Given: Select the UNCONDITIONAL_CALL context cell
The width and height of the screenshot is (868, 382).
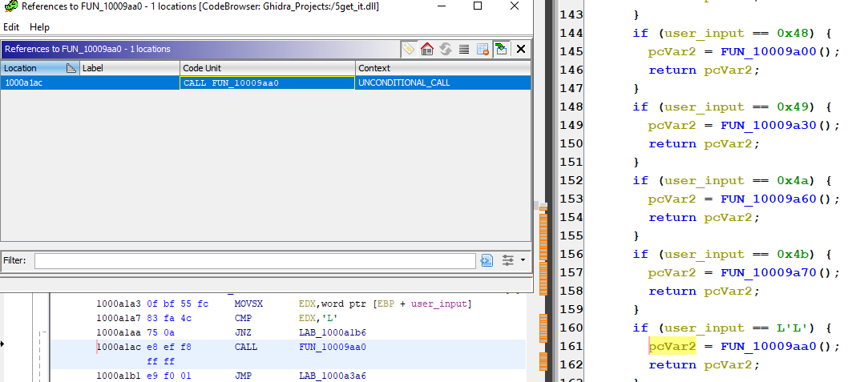Looking at the screenshot, I should [443, 83].
